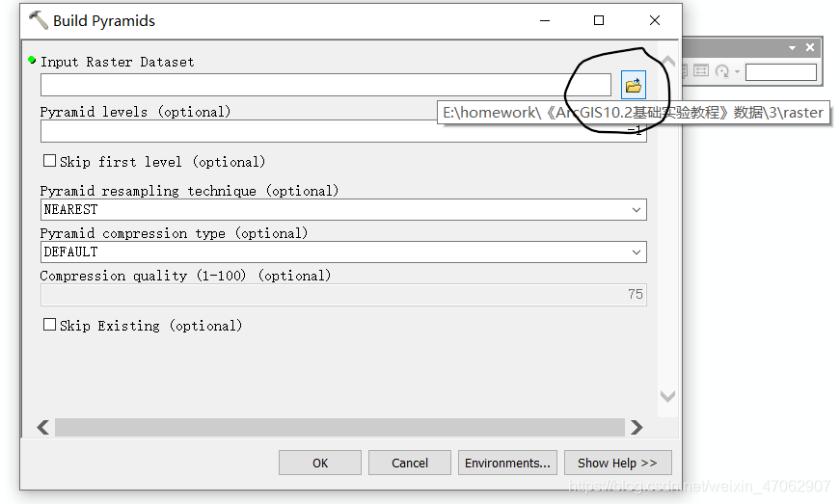Minimize the Build Pyramids dialog
The width and height of the screenshot is (840, 504).
pyautogui.click(x=545, y=20)
